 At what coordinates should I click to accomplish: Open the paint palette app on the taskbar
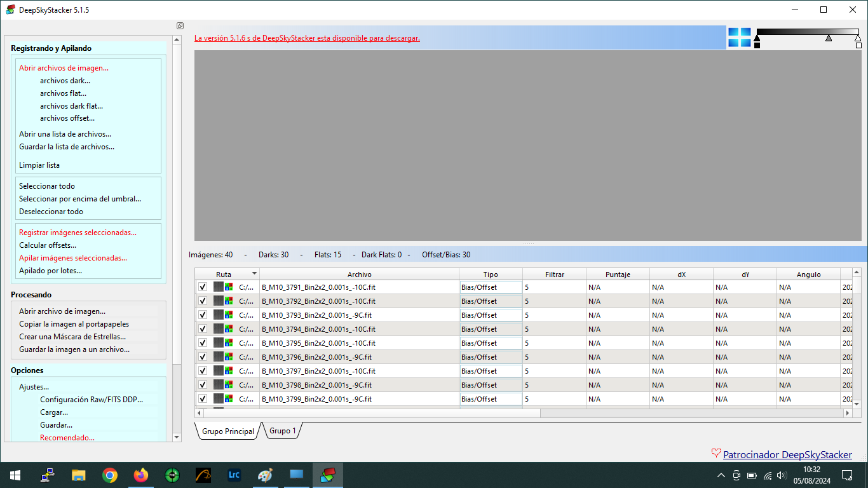click(x=266, y=475)
